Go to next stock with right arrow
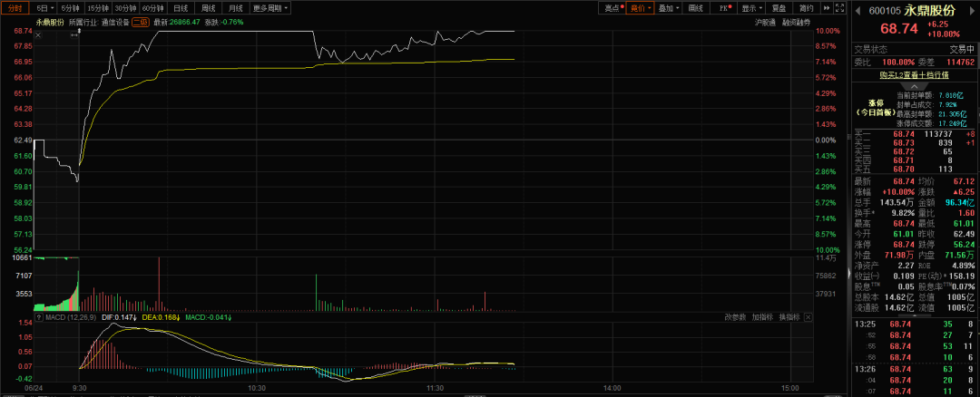980x397 pixels. click(x=973, y=10)
